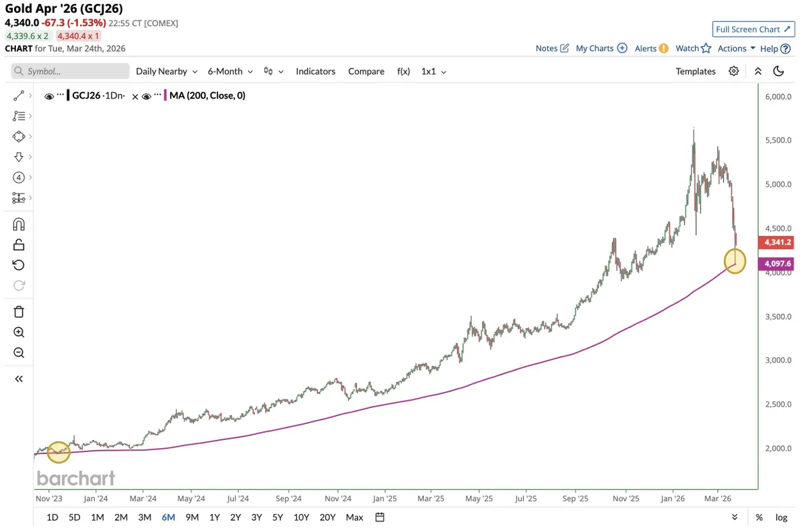800x532 pixels.
Task: Open the 1x1 grid layout dropdown
Action: pyautogui.click(x=433, y=71)
